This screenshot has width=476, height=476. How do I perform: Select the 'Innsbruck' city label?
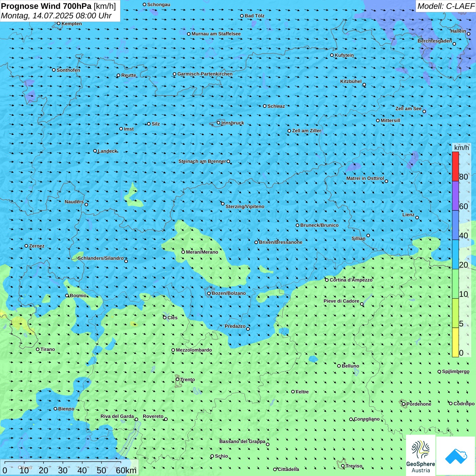point(233,123)
